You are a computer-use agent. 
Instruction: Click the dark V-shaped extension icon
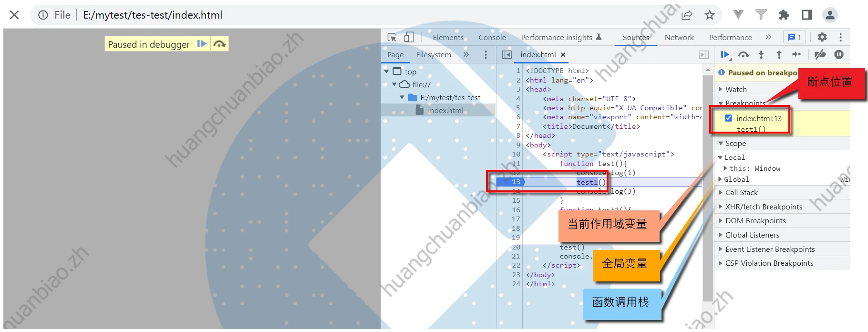(x=738, y=15)
